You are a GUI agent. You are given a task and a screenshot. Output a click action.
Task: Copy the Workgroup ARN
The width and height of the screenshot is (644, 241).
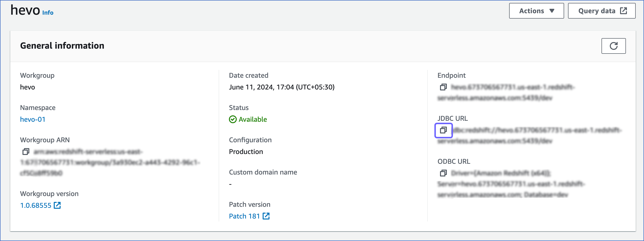pyautogui.click(x=26, y=152)
